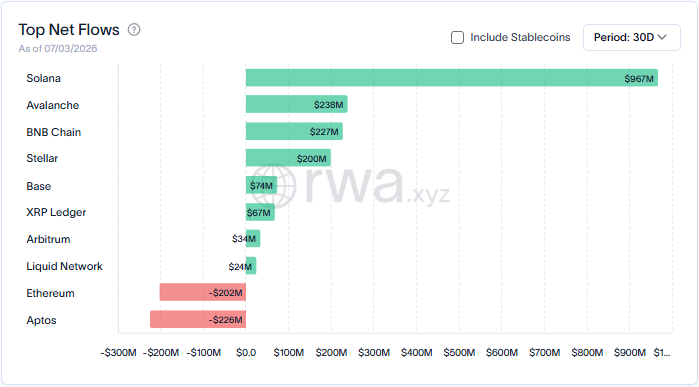Click the chevron arrow in Period selector
699x387 pixels.
click(662, 37)
